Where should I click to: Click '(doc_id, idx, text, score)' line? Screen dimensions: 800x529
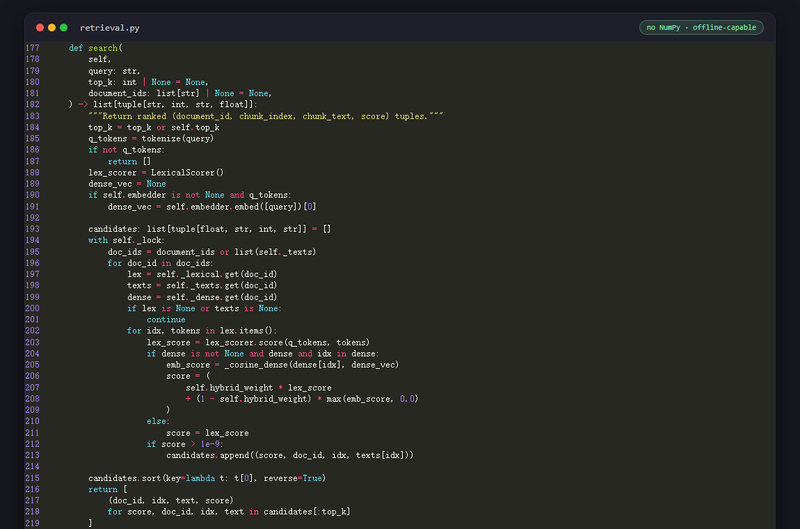(x=170, y=501)
